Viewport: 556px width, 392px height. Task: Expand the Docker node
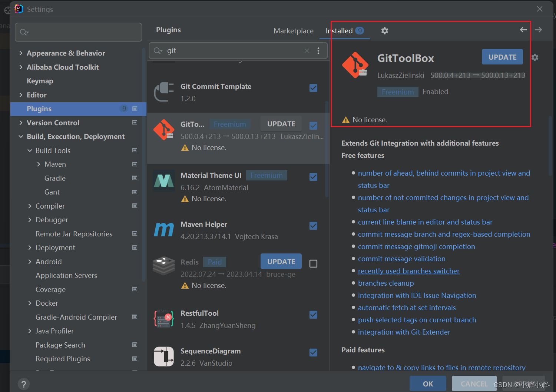pyautogui.click(x=30, y=303)
